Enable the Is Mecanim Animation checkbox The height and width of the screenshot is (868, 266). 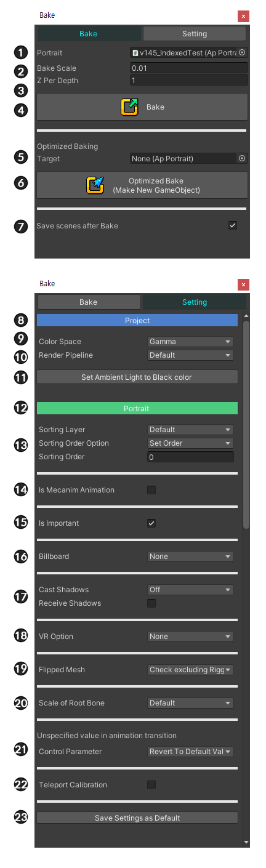pos(151,490)
